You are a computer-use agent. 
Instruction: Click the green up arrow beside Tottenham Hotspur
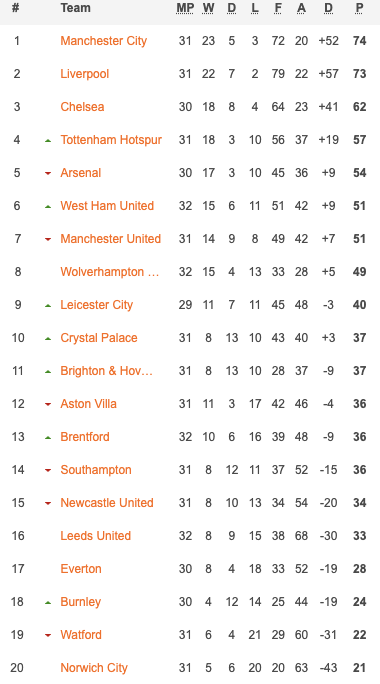pyautogui.click(x=48, y=140)
